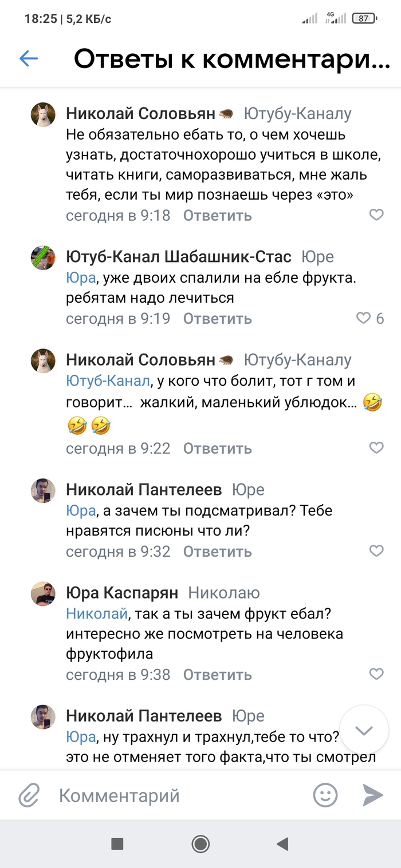401x868 pixels.
Task: Like the 9:19 comment with 6 likes
Action: point(364,318)
